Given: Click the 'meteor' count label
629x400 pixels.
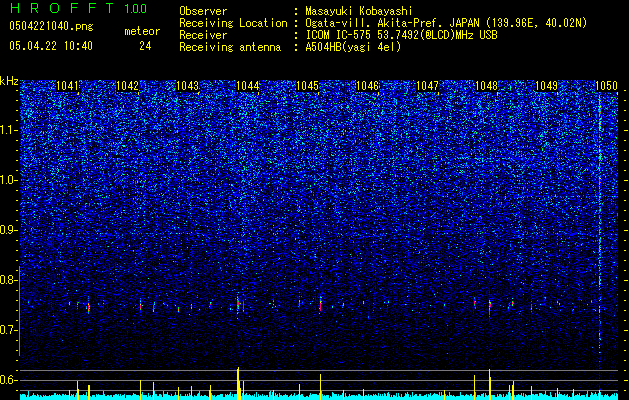Looking at the screenshot, I should (x=142, y=31).
